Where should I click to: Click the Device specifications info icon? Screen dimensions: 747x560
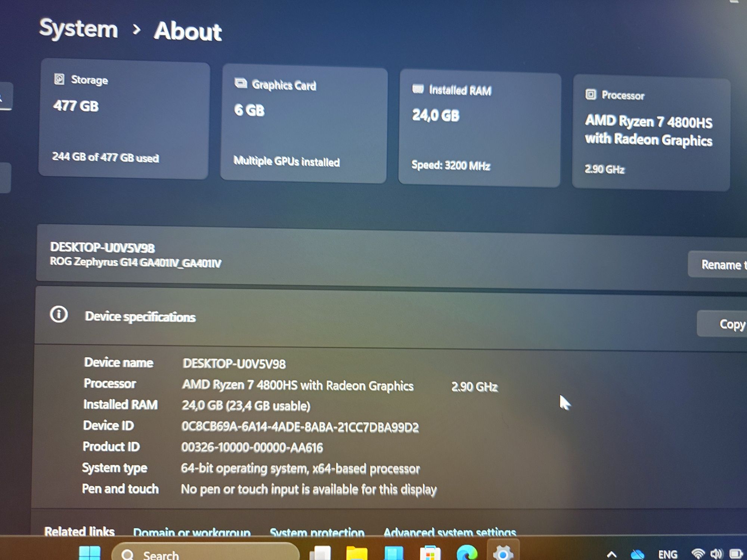coord(59,314)
